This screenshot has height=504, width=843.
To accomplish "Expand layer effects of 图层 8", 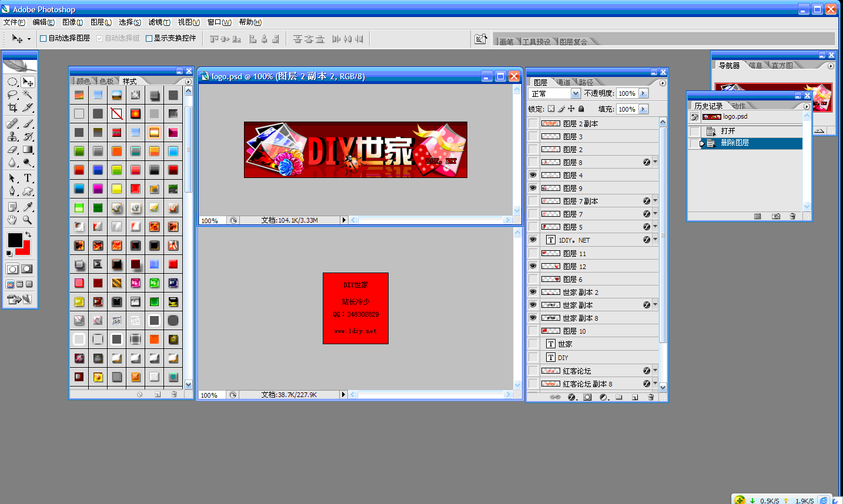I will 655,162.
